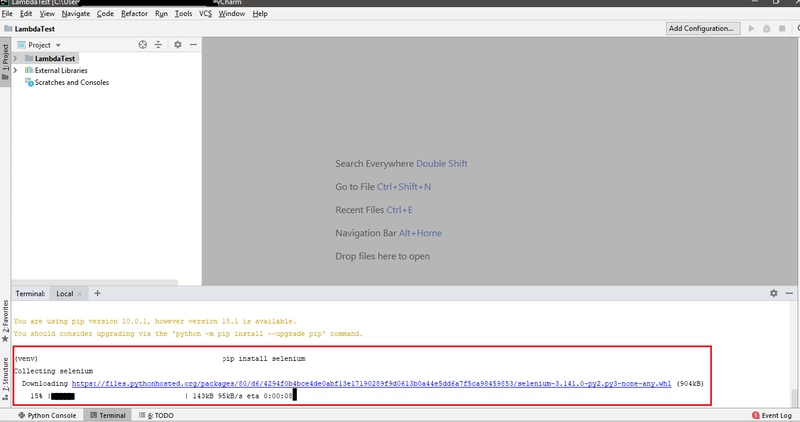Image resolution: width=800 pixels, height=422 pixels.
Task: Open the Project view dropdown
Action: tap(44, 45)
